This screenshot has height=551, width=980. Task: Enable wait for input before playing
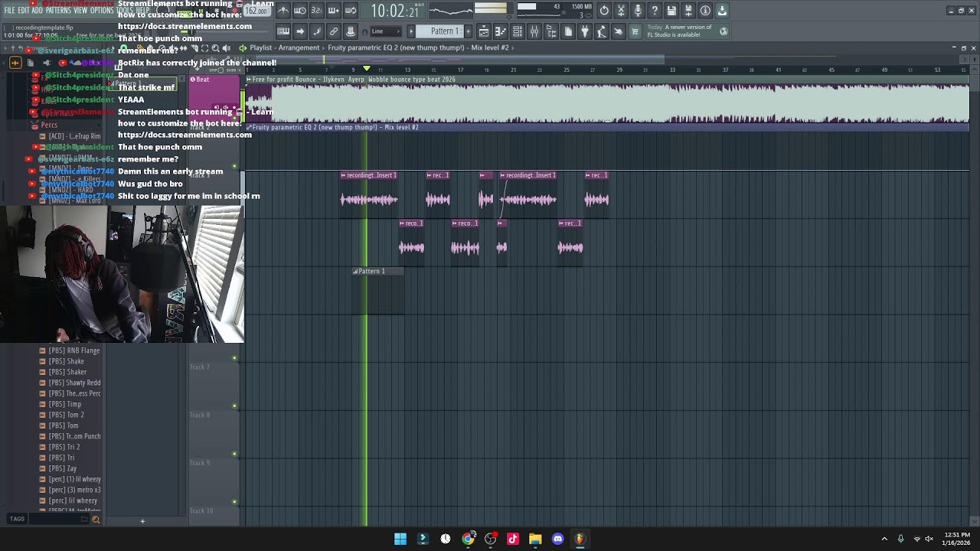tap(299, 11)
